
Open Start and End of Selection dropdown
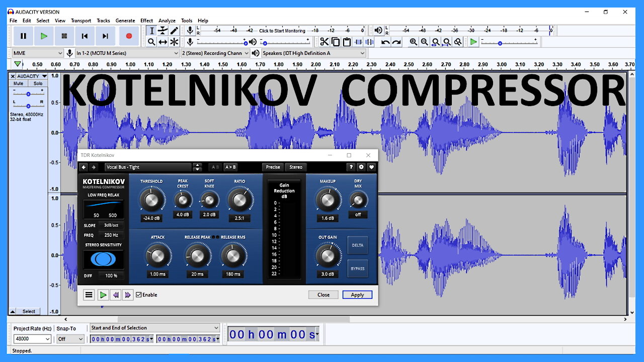(155, 328)
